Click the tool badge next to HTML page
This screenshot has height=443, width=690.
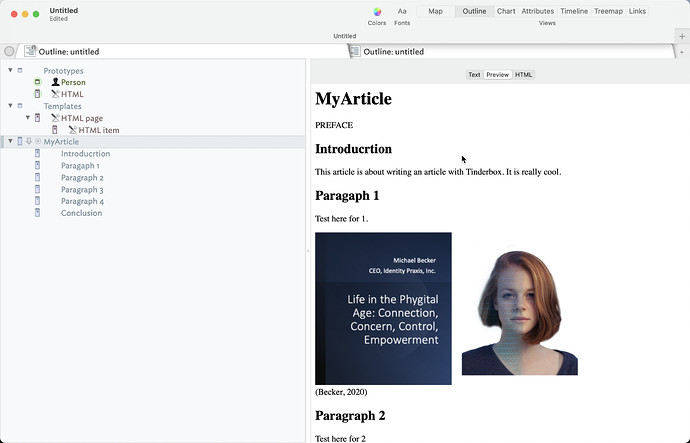click(55, 118)
